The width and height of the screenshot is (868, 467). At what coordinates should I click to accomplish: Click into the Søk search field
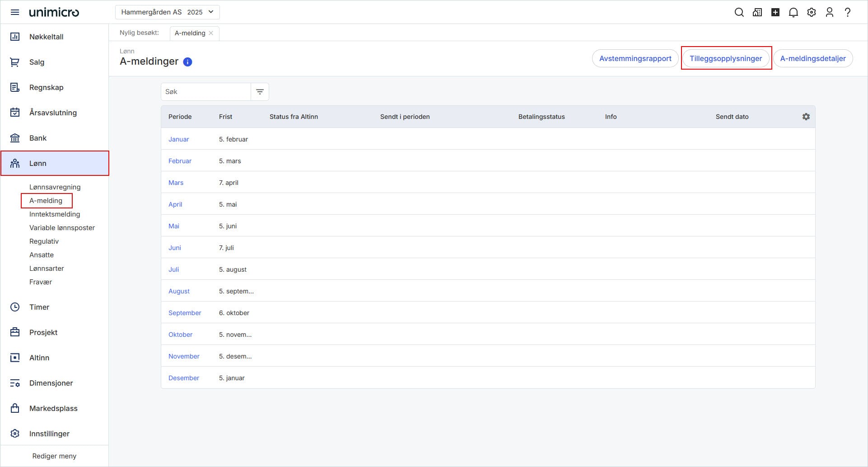point(205,92)
